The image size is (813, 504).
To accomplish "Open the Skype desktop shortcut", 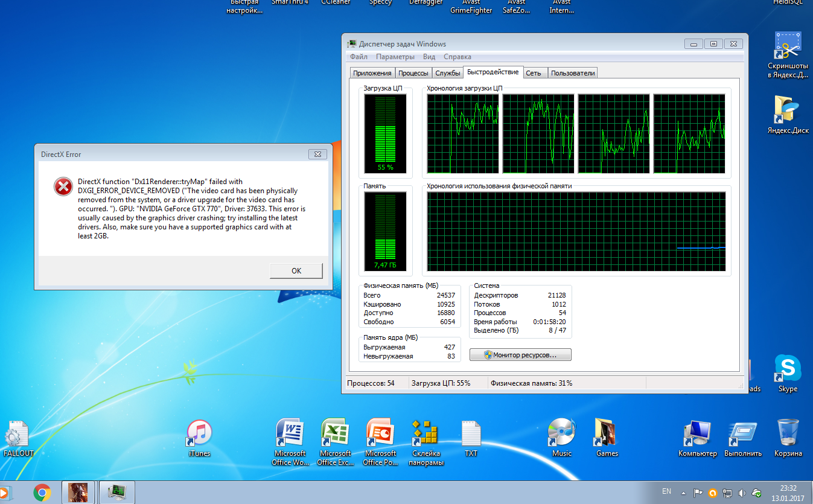I will (x=788, y=374).
